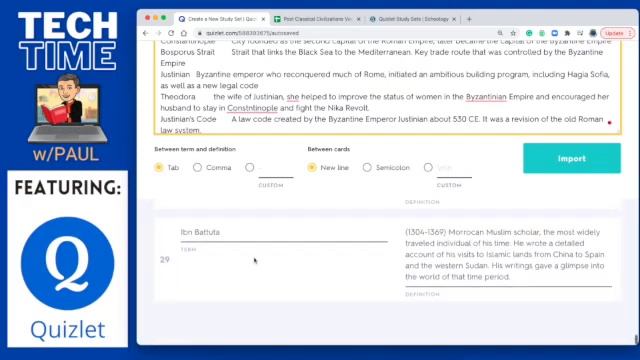The image size is (640, 360).
Task: Open Chrome's three-dot menu
Action: click(x=630, y=33)
